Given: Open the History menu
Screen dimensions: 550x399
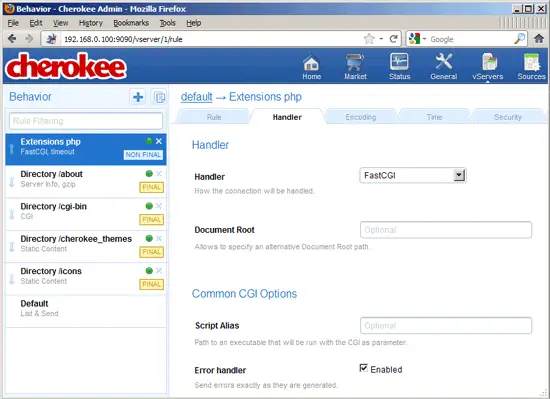Looking at the screenshot, I should coord(90,23).
